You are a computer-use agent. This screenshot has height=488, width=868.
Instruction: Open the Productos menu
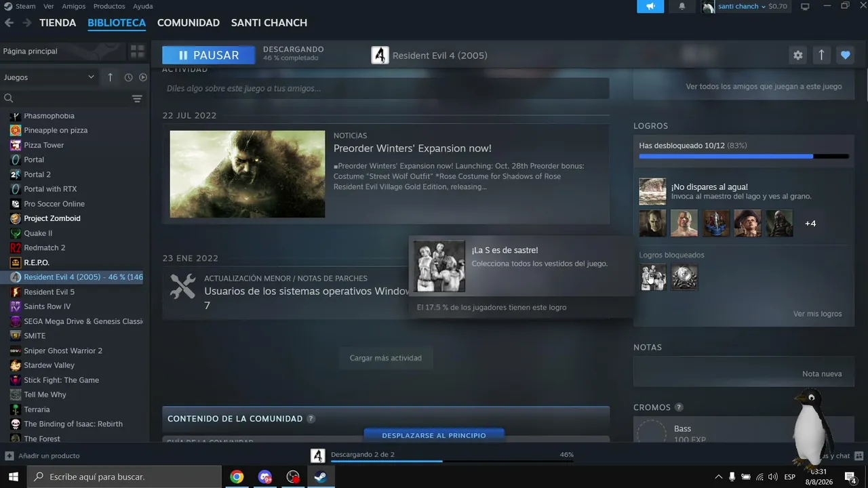[x=109, y=6]
